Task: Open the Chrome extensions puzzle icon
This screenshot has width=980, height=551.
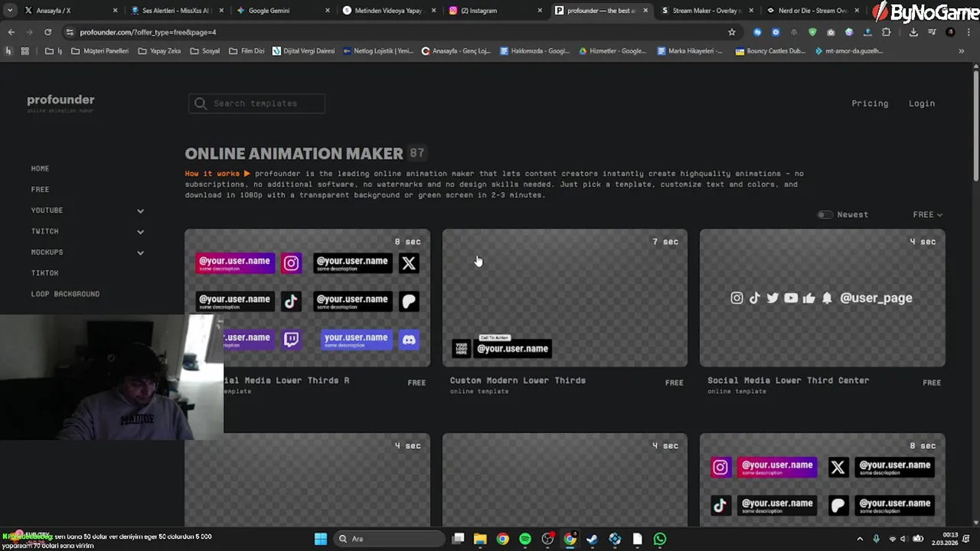Action: 887,32
